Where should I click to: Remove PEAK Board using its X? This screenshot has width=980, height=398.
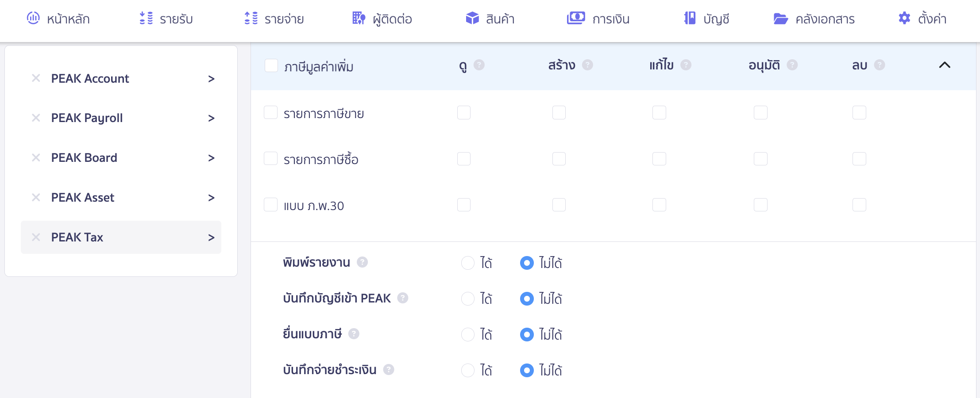(x=36, y=158)
